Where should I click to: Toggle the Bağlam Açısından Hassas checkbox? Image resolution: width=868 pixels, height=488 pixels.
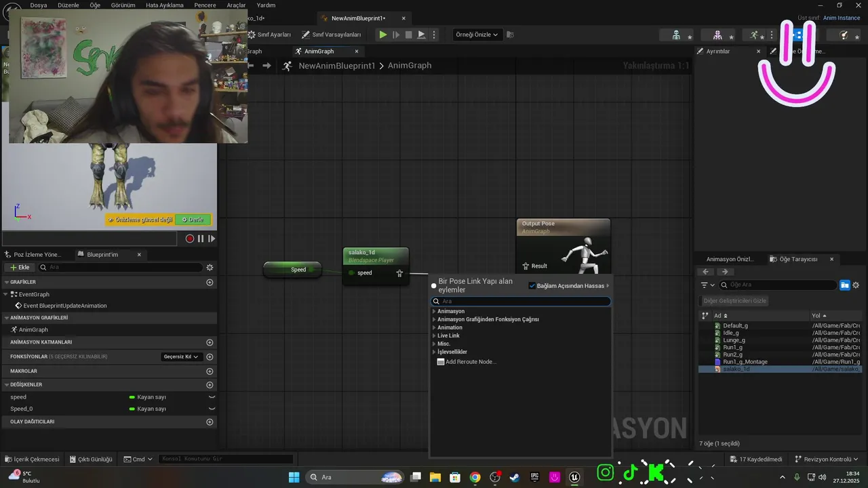pos(532,286)
